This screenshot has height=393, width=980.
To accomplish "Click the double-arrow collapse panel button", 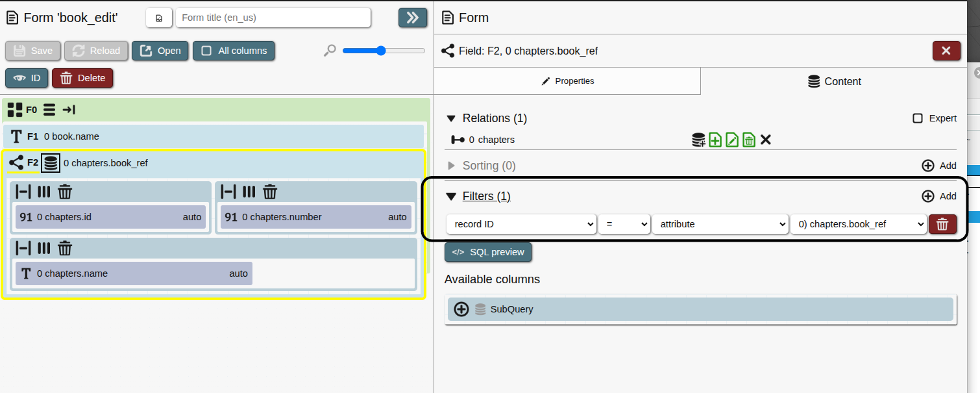I will [x=412, y=18].
